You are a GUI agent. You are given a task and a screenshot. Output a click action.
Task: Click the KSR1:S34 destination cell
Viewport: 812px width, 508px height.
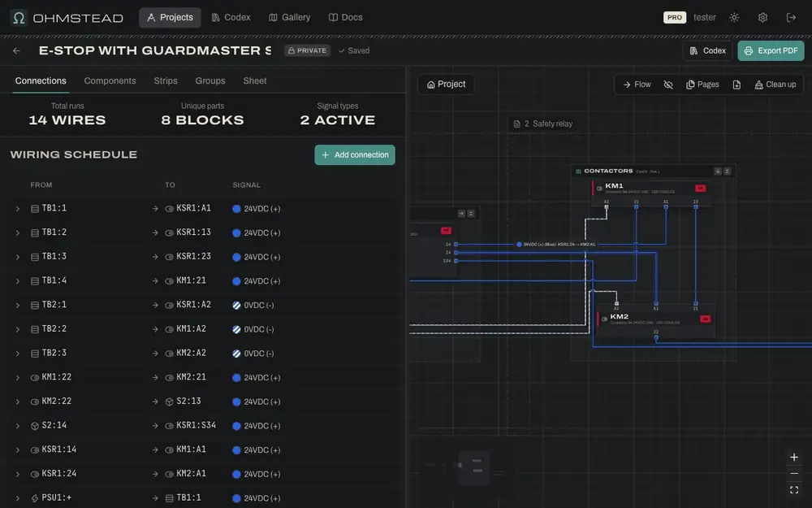197,426
